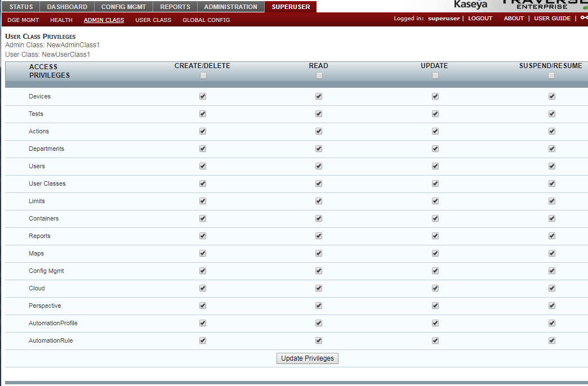Open DGE MGMT submenu
Image resolution: width=588 pixels, height=386 pixels.
pyautogui.click(x=23, y=20)
